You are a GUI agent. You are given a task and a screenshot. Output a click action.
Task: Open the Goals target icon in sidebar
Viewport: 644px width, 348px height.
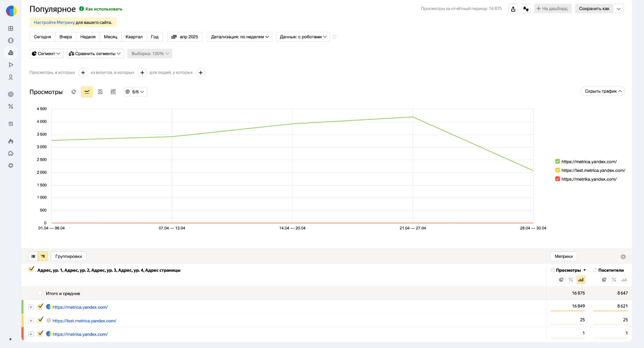(11, 94)
